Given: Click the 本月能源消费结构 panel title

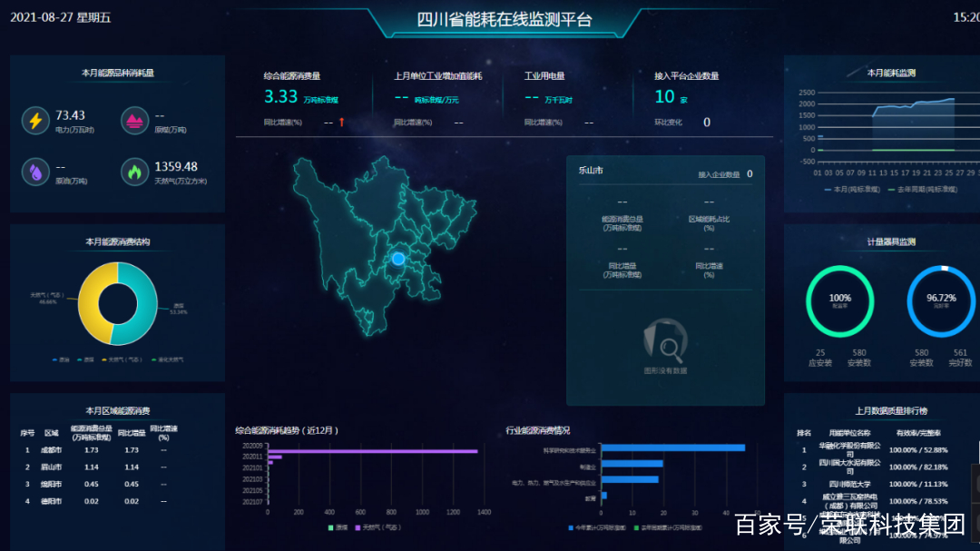Looking at the screenshot, I should pyautogui.click(x=117, y=242).
